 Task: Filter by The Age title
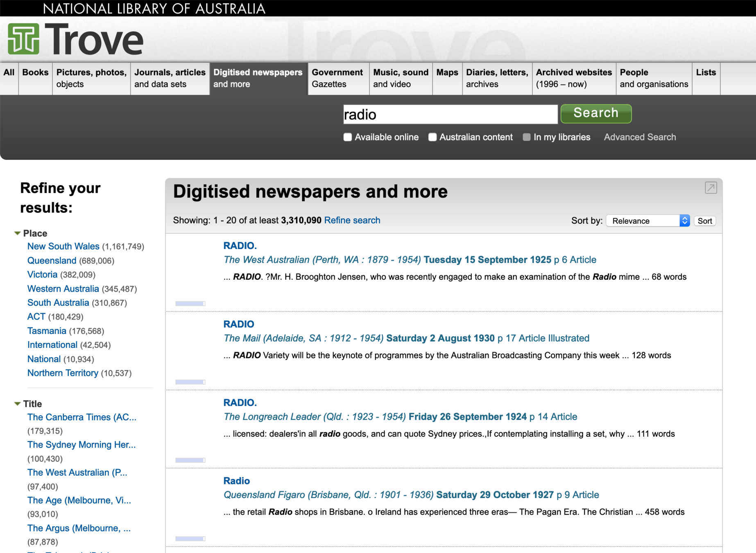tap(79, 501)
